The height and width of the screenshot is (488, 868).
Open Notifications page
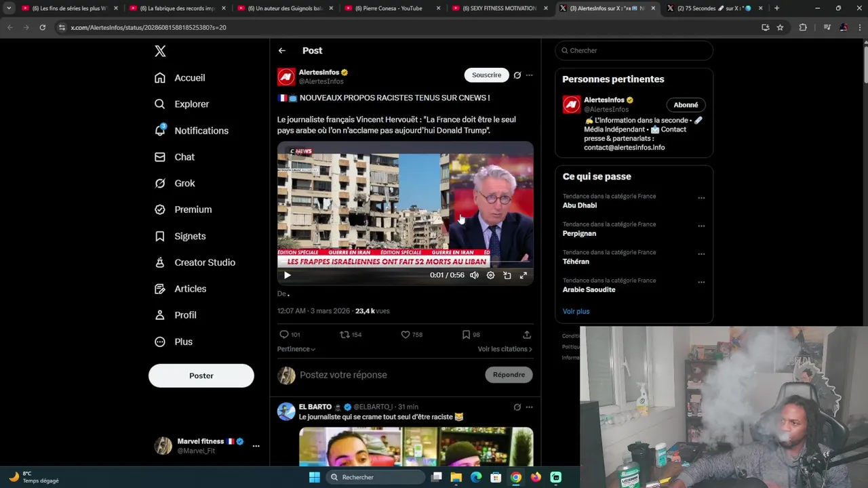click(191, 131)
